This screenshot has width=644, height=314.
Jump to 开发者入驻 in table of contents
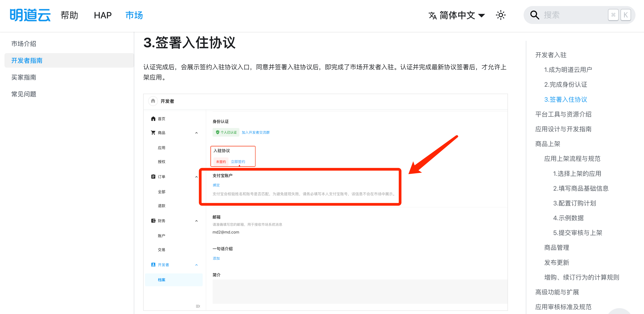point(551,55)
